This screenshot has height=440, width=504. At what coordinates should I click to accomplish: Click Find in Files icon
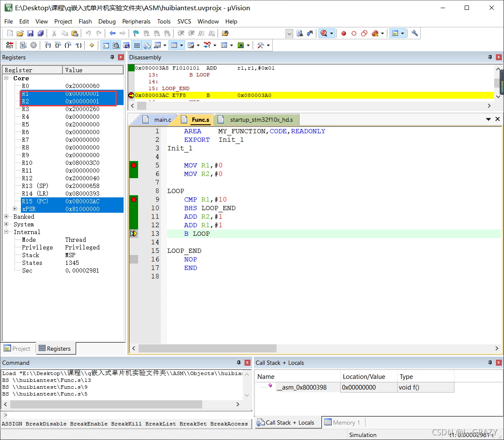[x=225, y=33]
